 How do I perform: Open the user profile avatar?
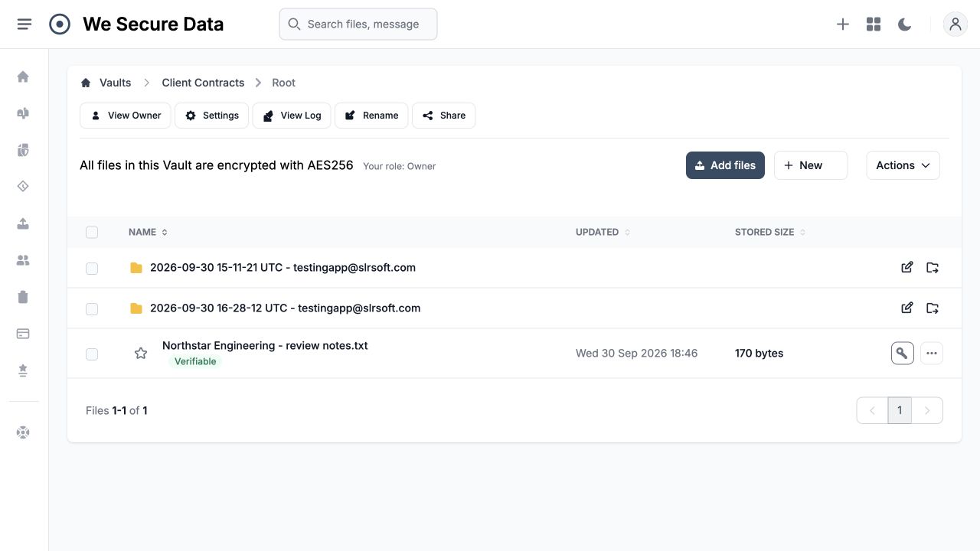(x=955, y=24)
